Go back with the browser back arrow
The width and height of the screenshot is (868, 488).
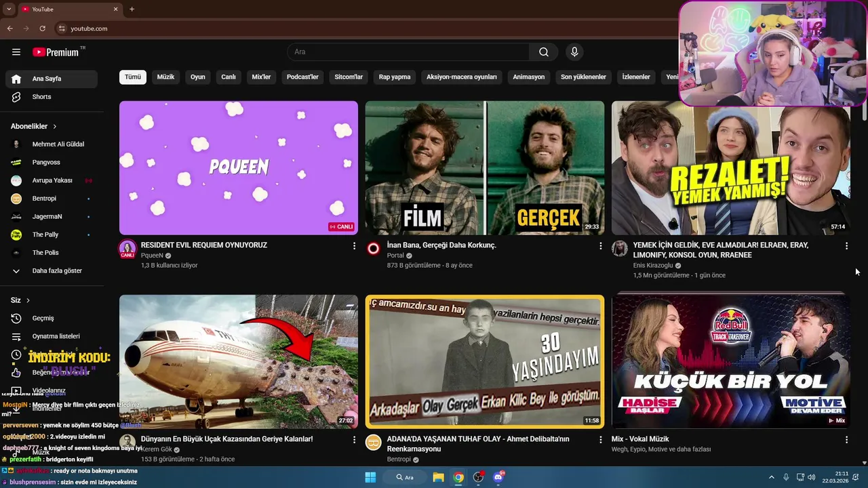point(10,28)
